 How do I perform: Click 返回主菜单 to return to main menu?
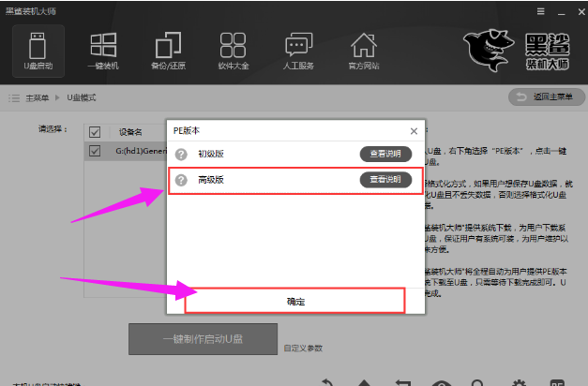(545, 97)
